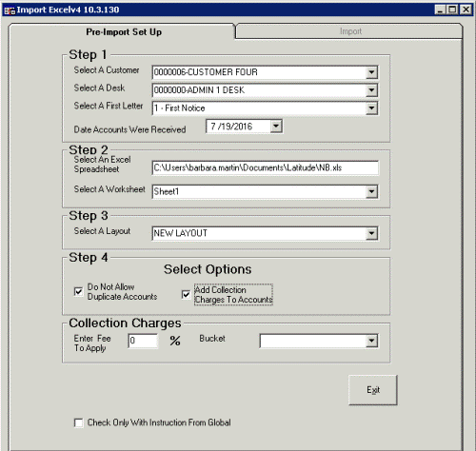The height and width of the screenshot is (451, 476).
Task: Click the Enter Fee To Apply field
Action: 143,341
